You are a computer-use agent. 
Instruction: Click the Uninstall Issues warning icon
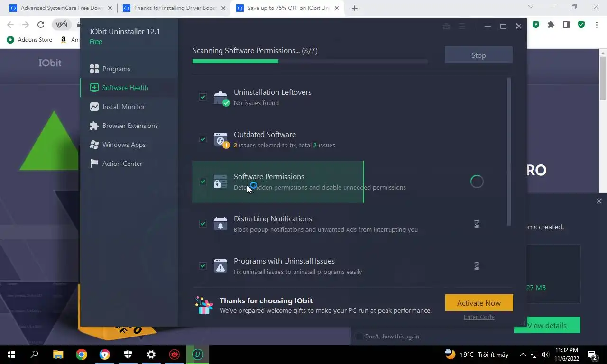(221, 266)
